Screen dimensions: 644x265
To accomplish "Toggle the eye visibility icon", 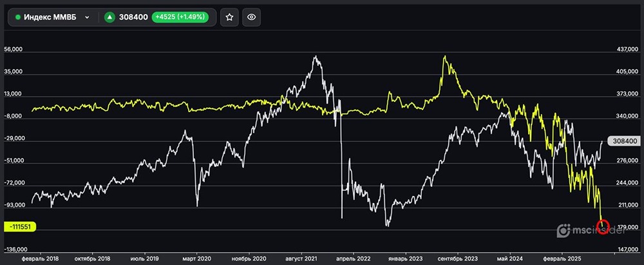I will [251, 17].
